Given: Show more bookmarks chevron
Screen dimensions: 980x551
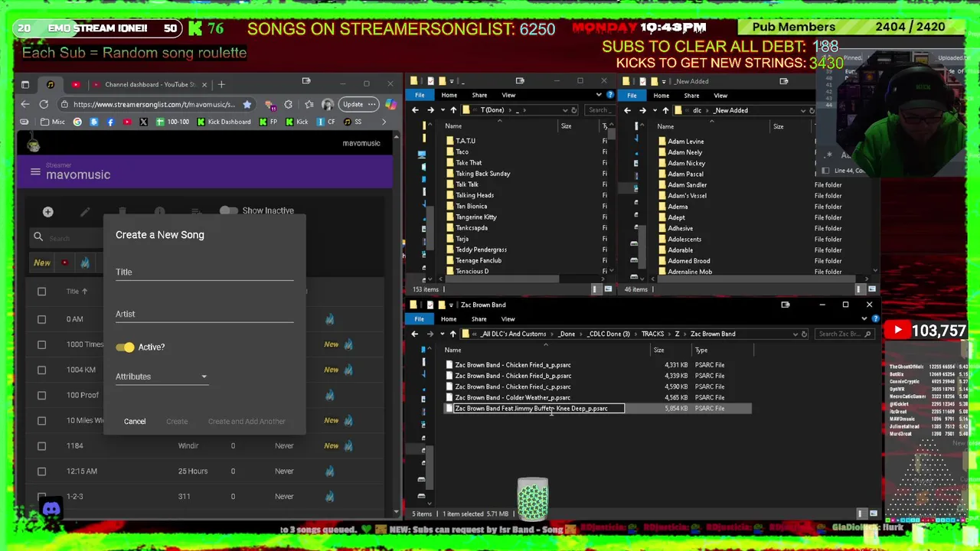Looking at the screenshot, I should coord(384,122).
